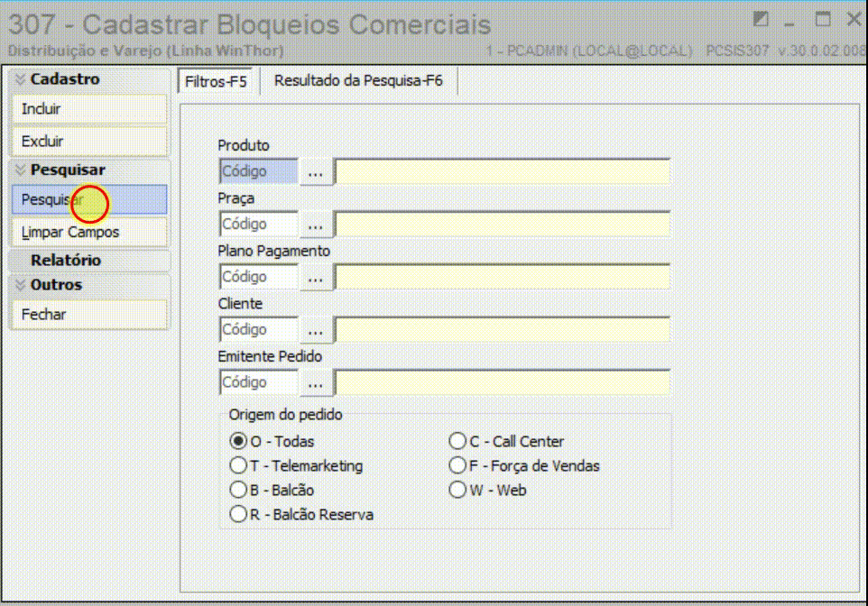The height and width of the screenshot is (606, 868).
Task: Click the window theme toggle icon
Action: [x=762, y=19]
